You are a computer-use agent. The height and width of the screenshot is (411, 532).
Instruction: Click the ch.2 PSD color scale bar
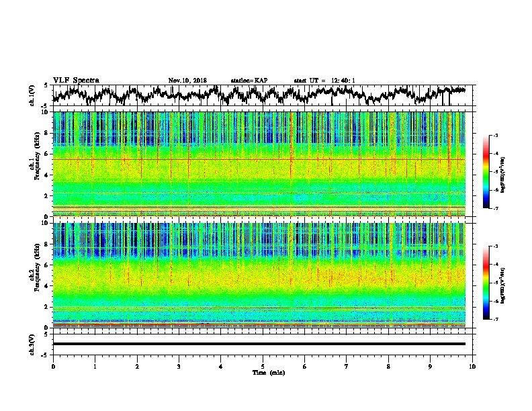click(x=486, y=283)
